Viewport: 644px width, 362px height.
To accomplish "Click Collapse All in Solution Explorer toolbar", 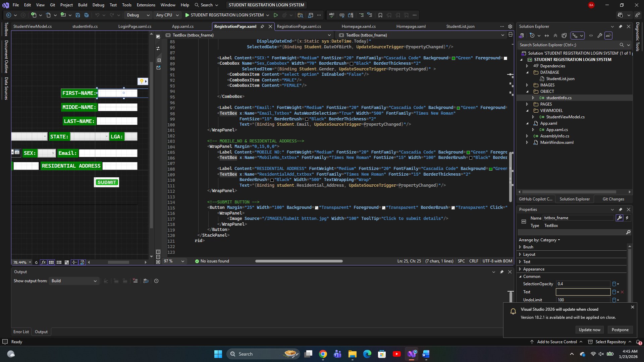I will [x=555, y=36].
